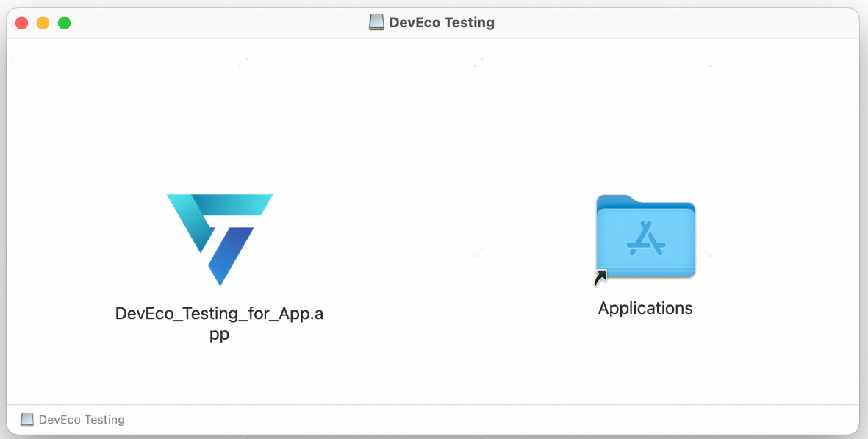
Task: Click the empty space between the two icons
Action: [x=434, y=235]
